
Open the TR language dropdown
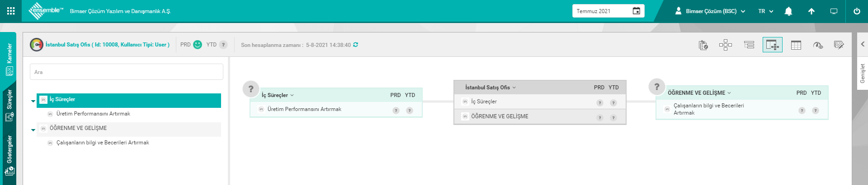[x=766, y=11]
